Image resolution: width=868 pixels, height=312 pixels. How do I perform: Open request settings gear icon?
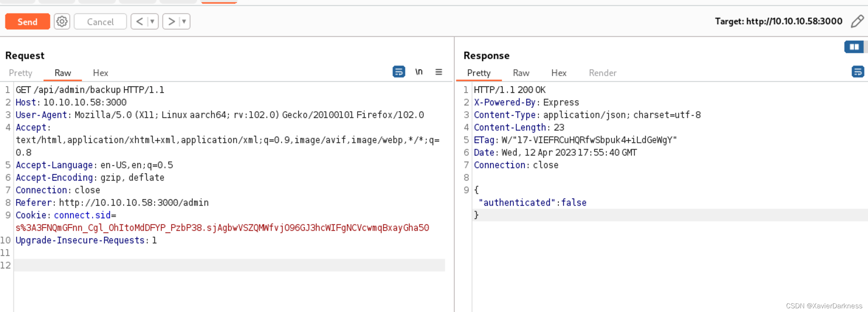[x=62, y=21]
